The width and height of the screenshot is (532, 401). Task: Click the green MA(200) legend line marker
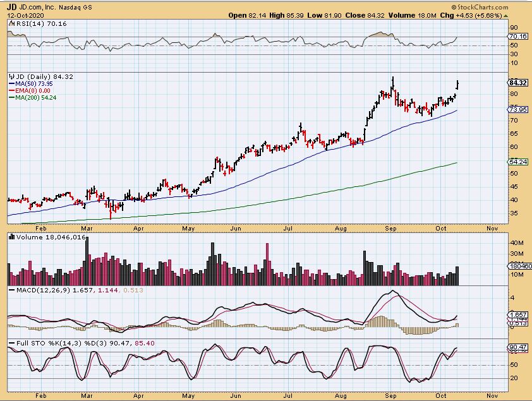[11, 98]
